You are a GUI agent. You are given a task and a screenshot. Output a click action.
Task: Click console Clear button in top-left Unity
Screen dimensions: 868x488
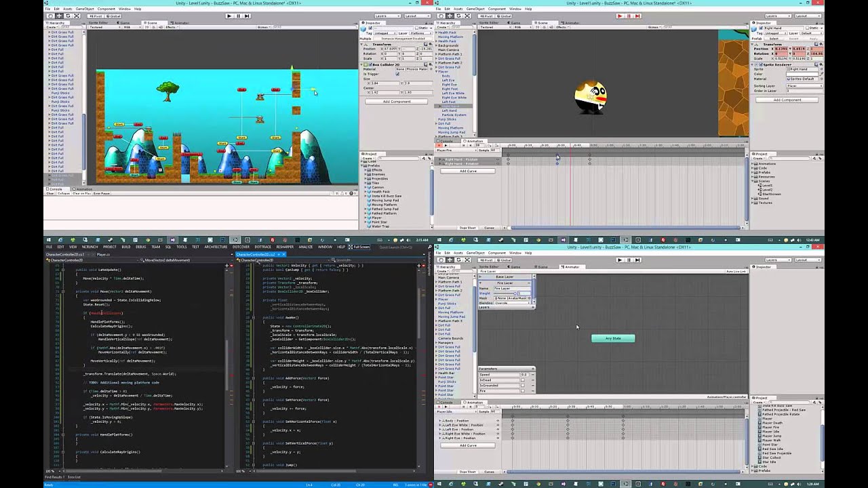click(x=50, y=193)
